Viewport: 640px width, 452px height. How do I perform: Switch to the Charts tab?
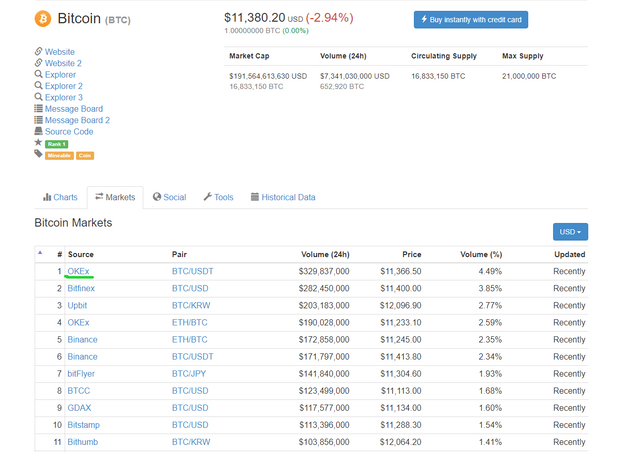[60, 197]
